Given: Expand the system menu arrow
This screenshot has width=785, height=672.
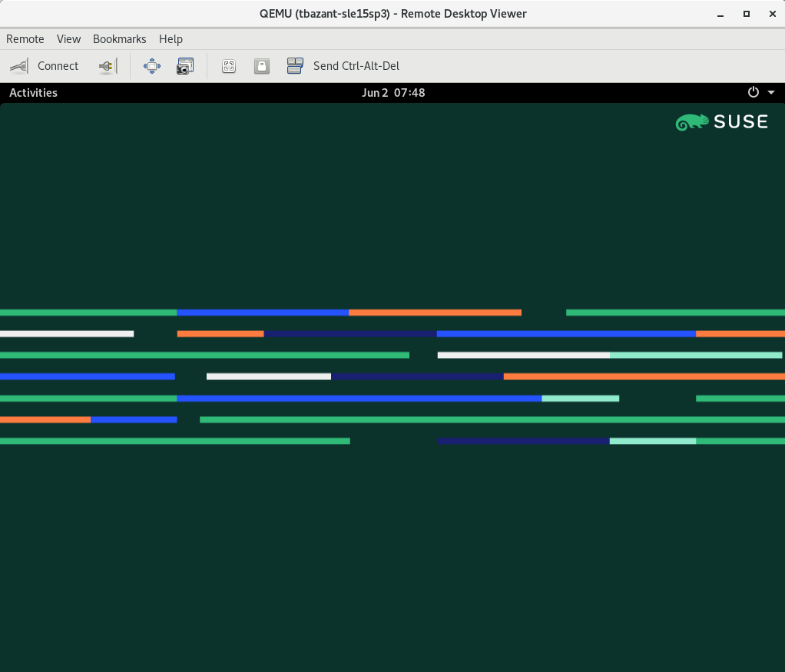Looking at the screenshot, I should (x=771, y=93).
